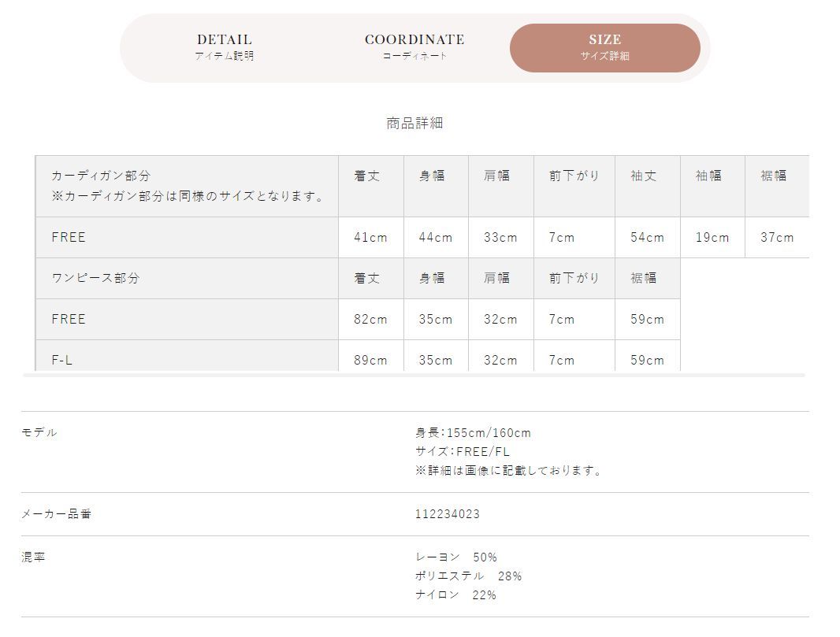Click the 混率 label
The image size is (840, 637).
click(33, 557)
